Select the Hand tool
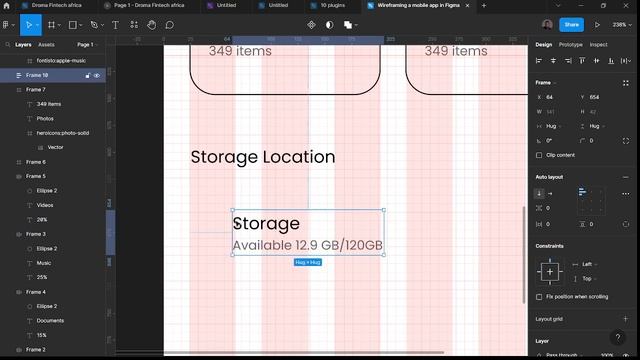This screenshot has height=360, width=640. (151, 25)
